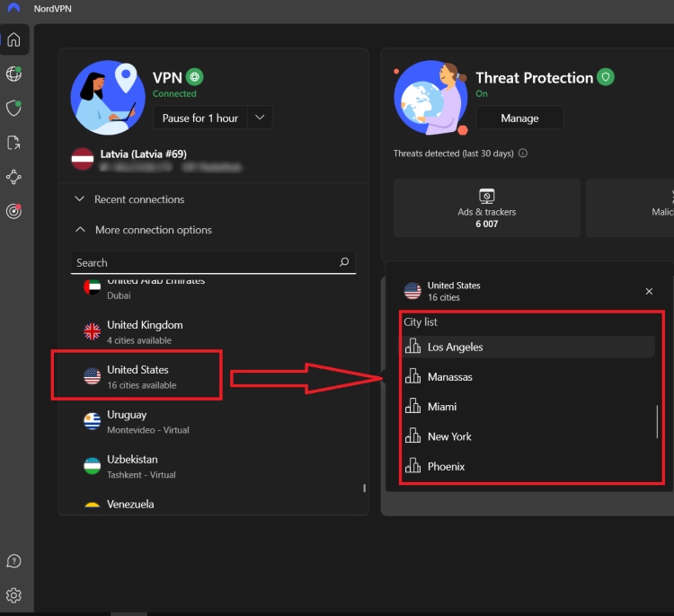The image size is (674, 616).
Task: Collapse More connection options section
Action: pyautogui.click(x=144, y=230)
